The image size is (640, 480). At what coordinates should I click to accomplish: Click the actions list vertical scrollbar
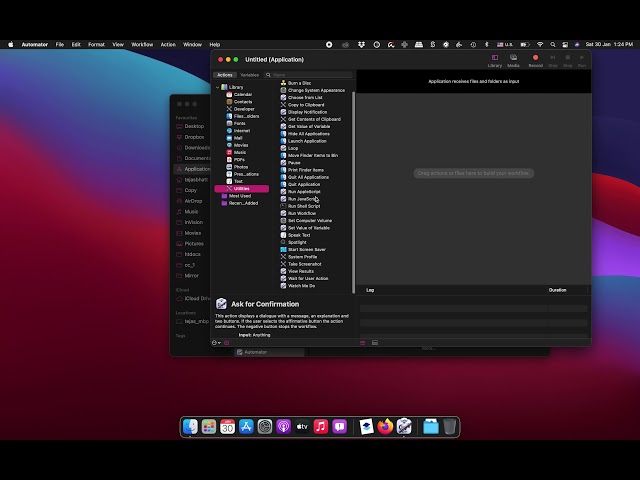coord(353,192)
